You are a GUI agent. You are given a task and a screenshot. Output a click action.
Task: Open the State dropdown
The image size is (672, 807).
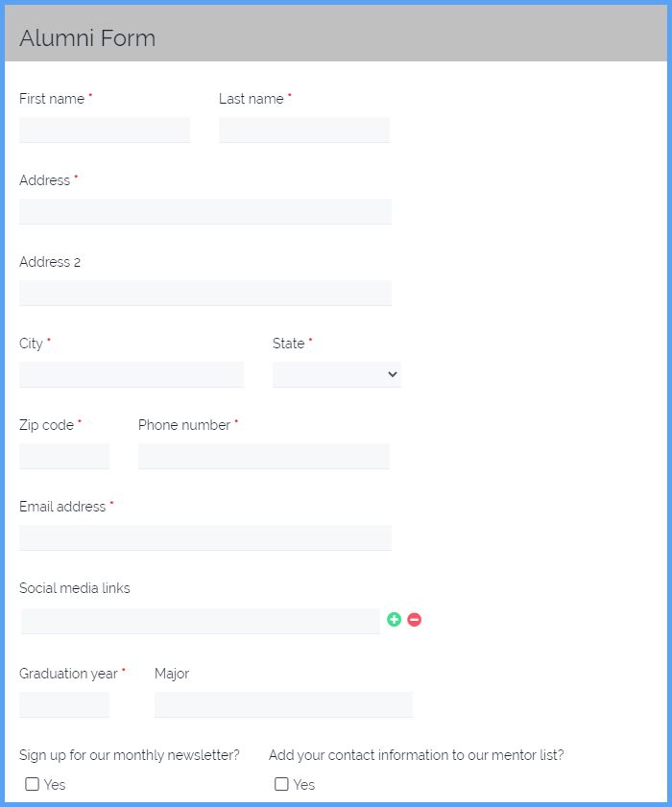337,374
